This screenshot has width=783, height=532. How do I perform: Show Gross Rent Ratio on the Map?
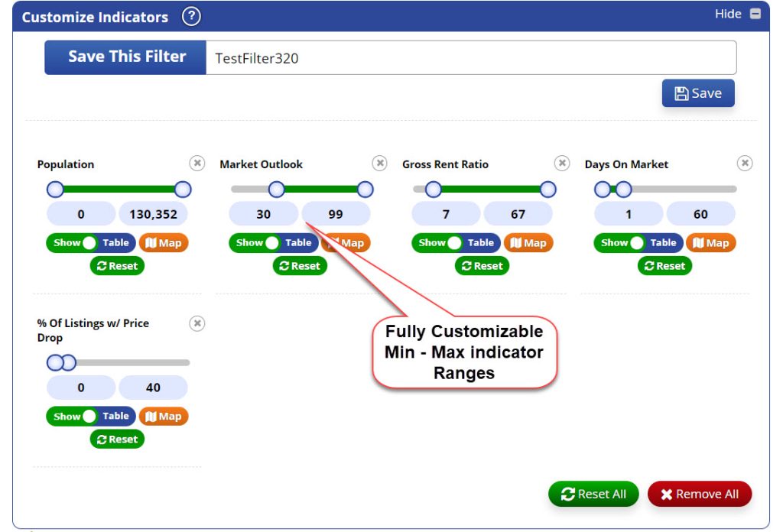tap(528, 243)
